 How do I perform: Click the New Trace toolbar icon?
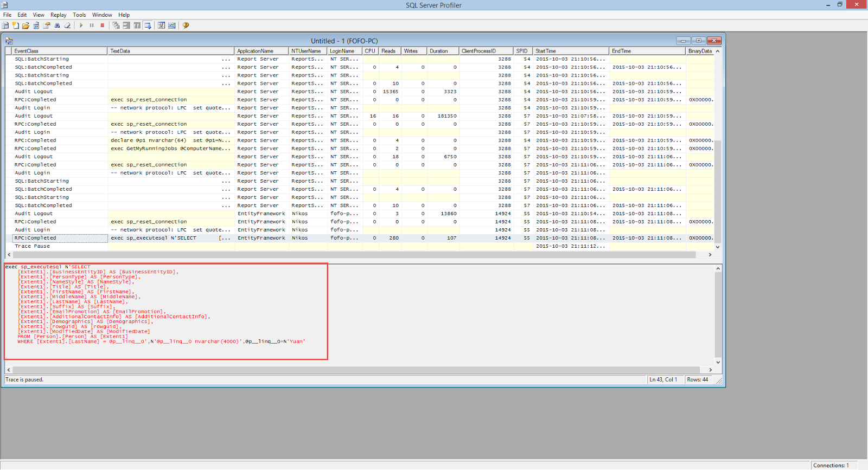pyautogui.click(x=5, y=25)
